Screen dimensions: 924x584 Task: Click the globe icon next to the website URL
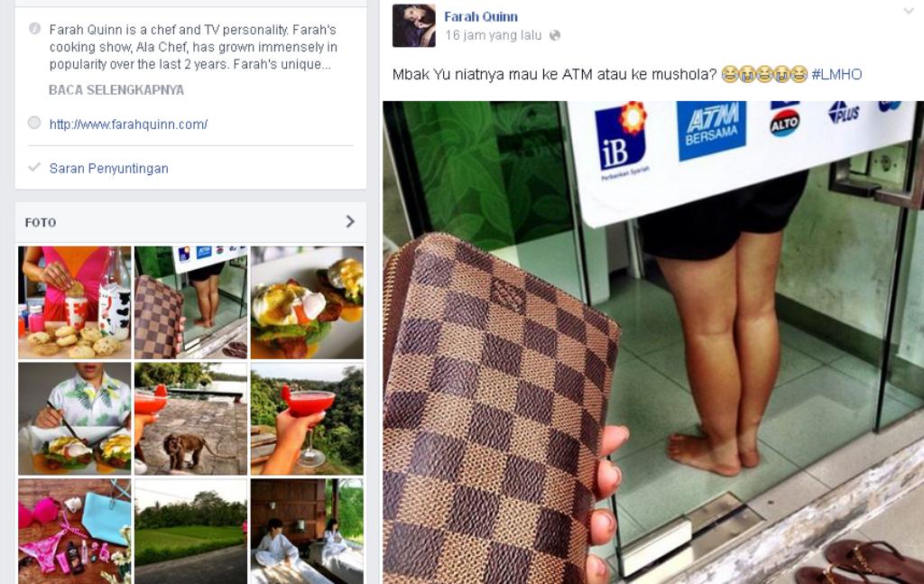34,123
